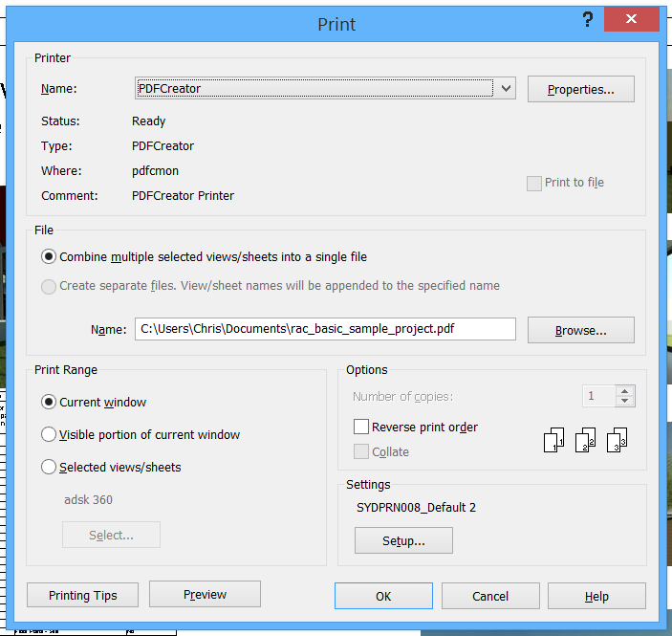Browse for output file location
The height and width of the screenshot is (636, 672).
pos(580,330)
